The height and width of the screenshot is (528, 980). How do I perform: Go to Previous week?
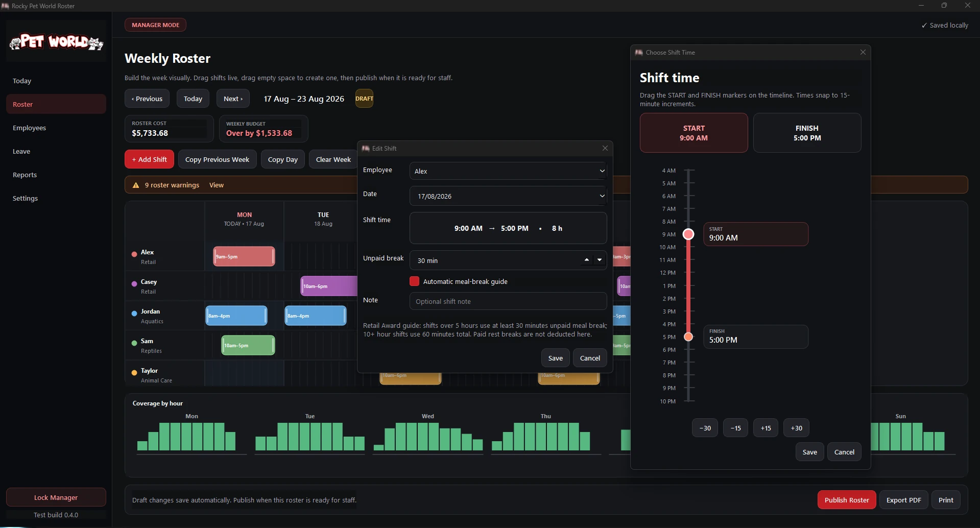147,99
